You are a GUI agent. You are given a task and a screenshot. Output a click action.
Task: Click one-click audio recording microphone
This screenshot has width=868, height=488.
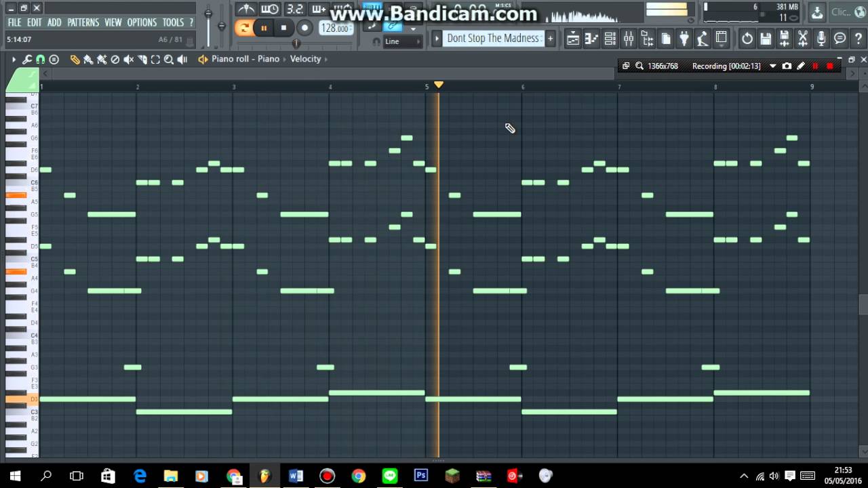tap(821, 39)
